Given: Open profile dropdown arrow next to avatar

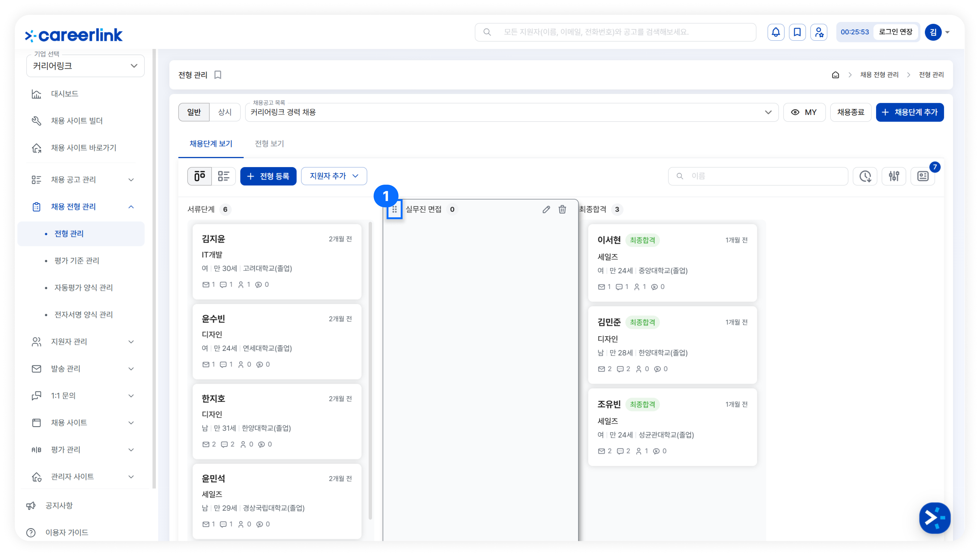Looking at the screenshot, I should [948, 32].
